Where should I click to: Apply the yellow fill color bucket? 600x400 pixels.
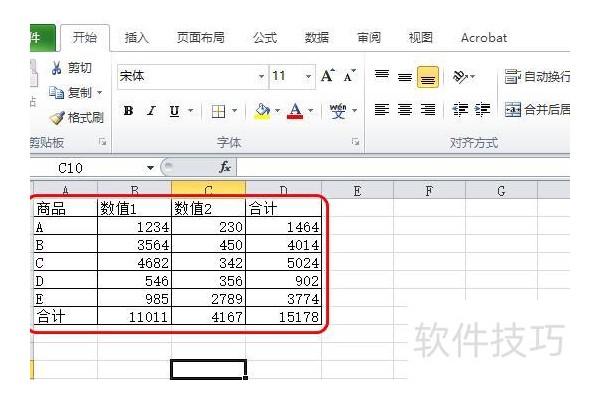click(262, 111)
